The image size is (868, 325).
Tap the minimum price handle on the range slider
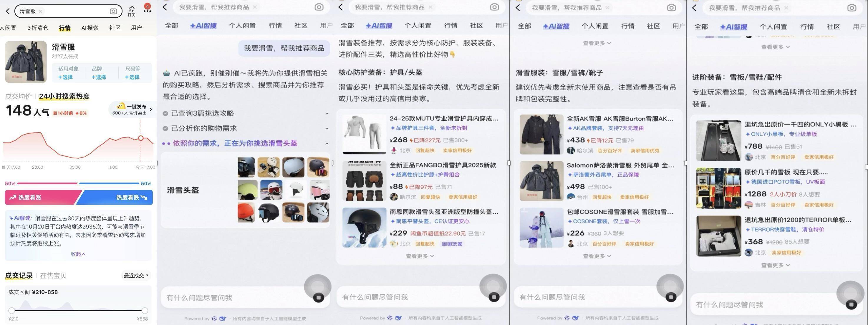(12, 311)
